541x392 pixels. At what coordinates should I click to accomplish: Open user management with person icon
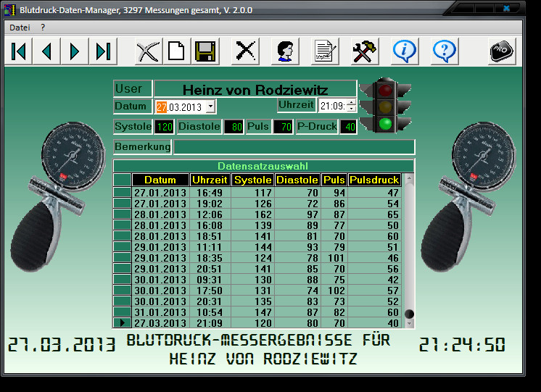point(285,51)
